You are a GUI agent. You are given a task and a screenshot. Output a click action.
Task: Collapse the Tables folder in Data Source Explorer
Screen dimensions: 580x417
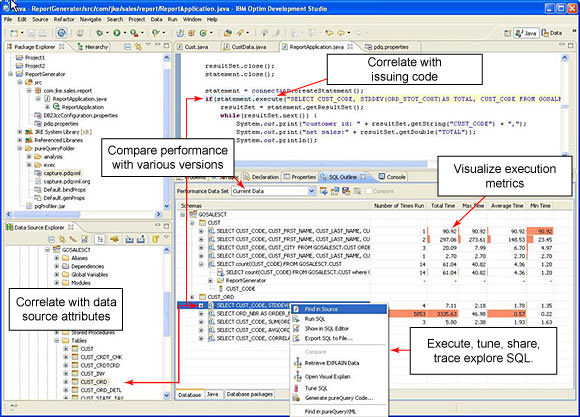(57, 341)
